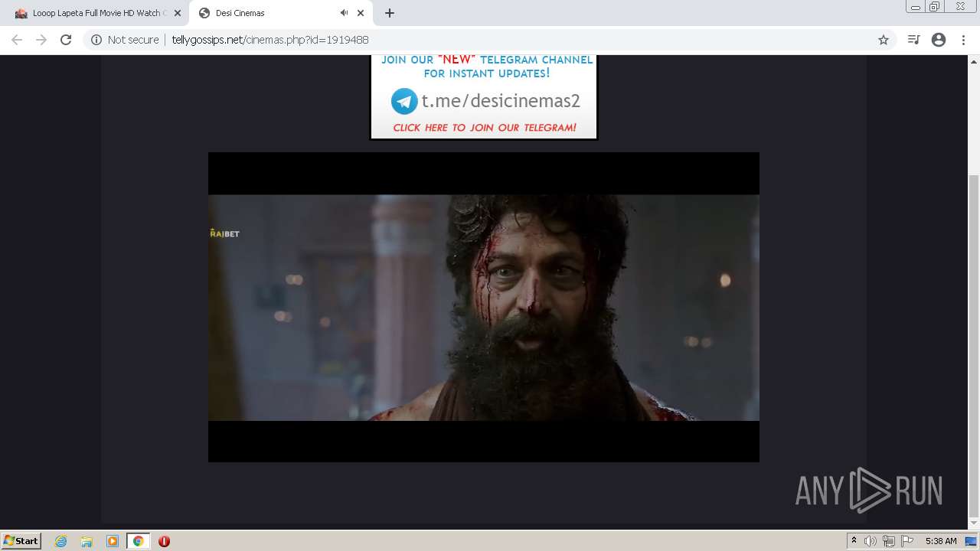Open a new browser tab
980x551 pixels.
[389, 13]
